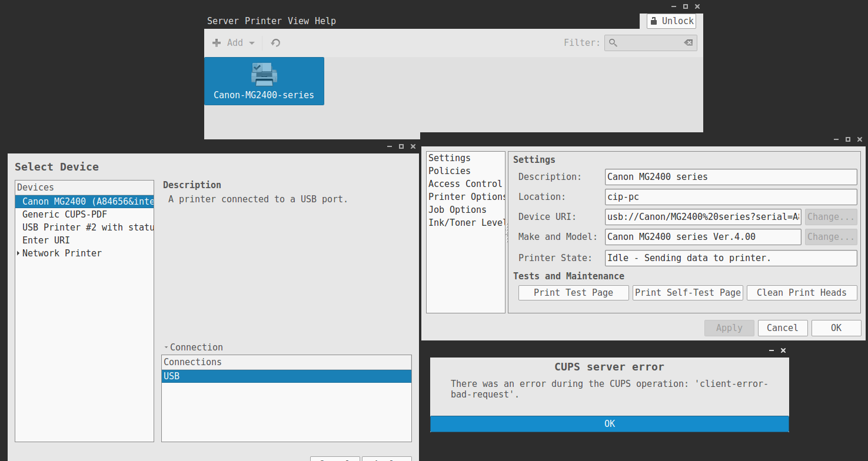Open the Access Control page

coord(465,183)
